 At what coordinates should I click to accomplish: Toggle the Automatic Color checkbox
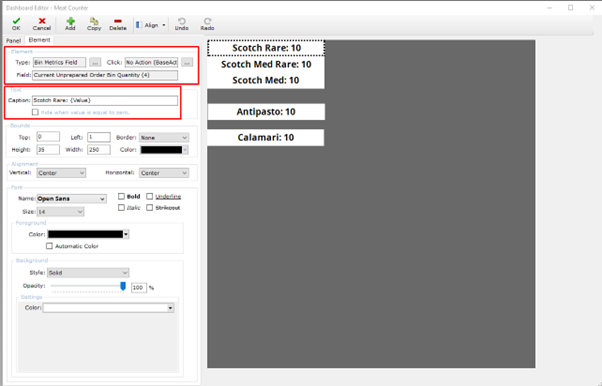pyautogui.click(x=49, y=246)
